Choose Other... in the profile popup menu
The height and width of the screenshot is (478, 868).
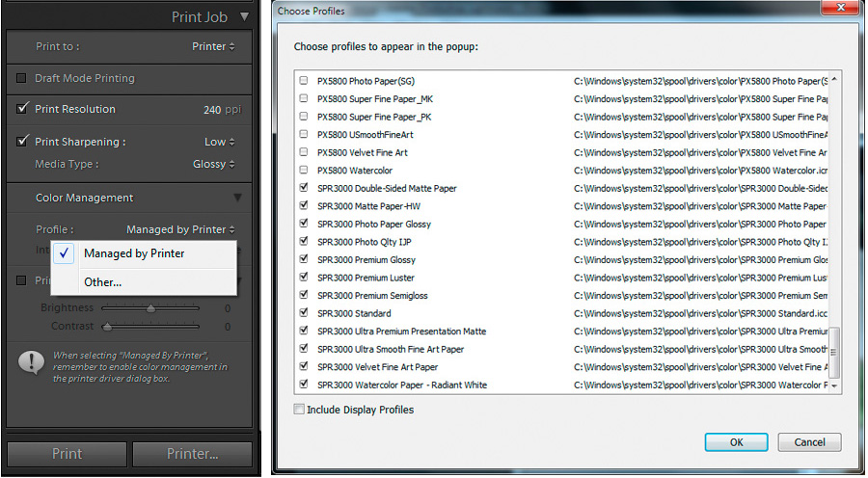[x=144, y=281]
